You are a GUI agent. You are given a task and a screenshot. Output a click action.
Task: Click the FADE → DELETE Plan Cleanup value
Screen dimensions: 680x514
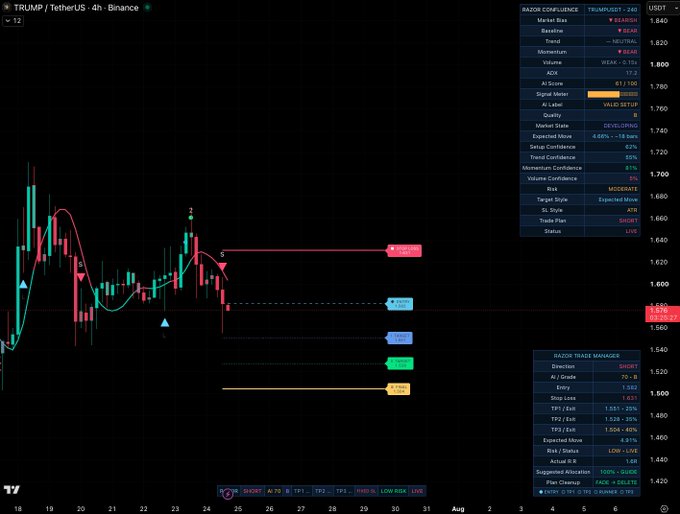pyautogui.click(x=616, y=482)
